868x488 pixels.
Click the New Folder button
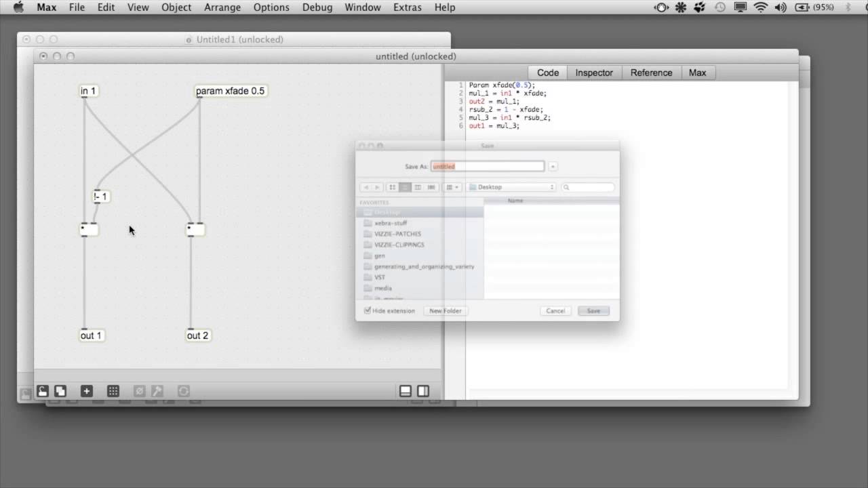446,310
